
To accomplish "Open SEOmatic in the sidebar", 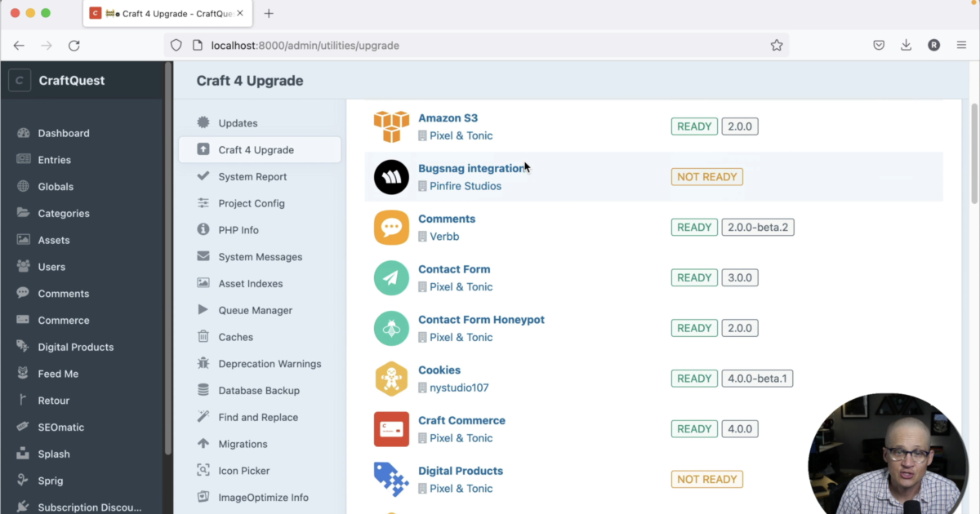I will click(61, 427).
